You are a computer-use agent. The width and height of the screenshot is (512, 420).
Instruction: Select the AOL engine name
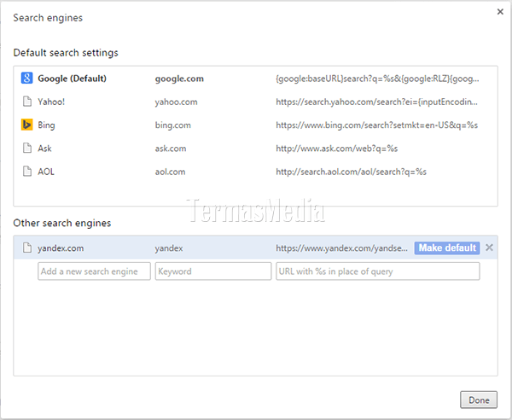(x=46, y=172)
